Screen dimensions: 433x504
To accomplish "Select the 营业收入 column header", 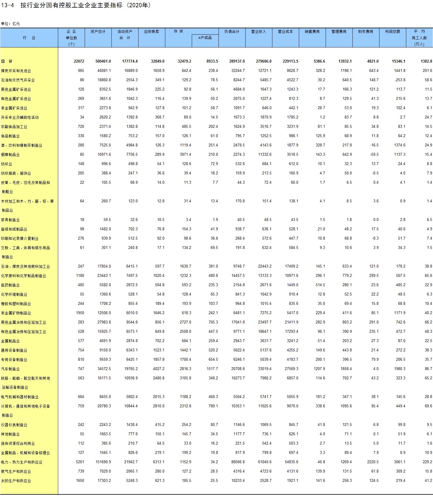I will pyautogui.click(x=259, y=32).
